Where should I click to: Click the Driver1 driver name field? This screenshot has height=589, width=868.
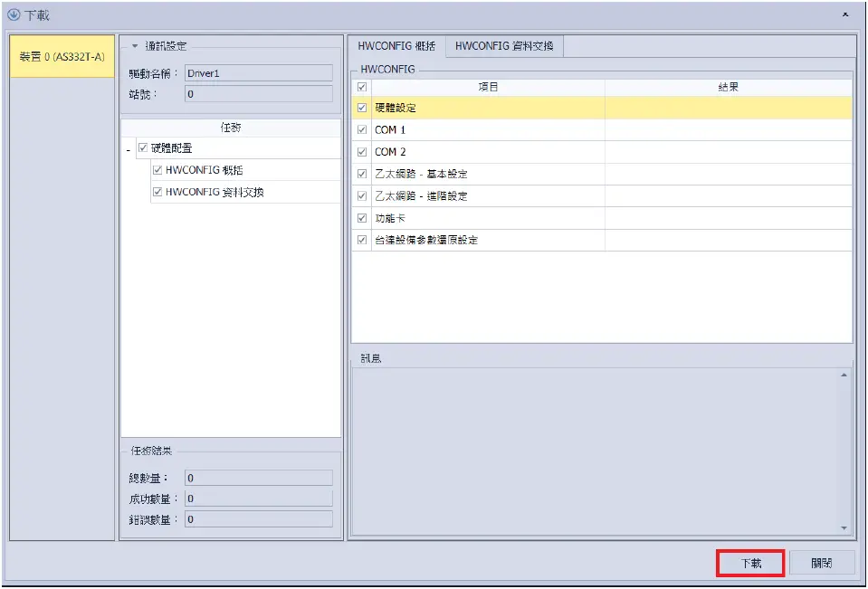point(260,73)
